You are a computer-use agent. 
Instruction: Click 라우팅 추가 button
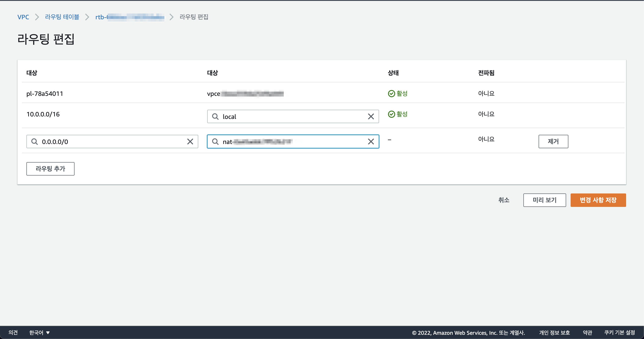[50, 169]
